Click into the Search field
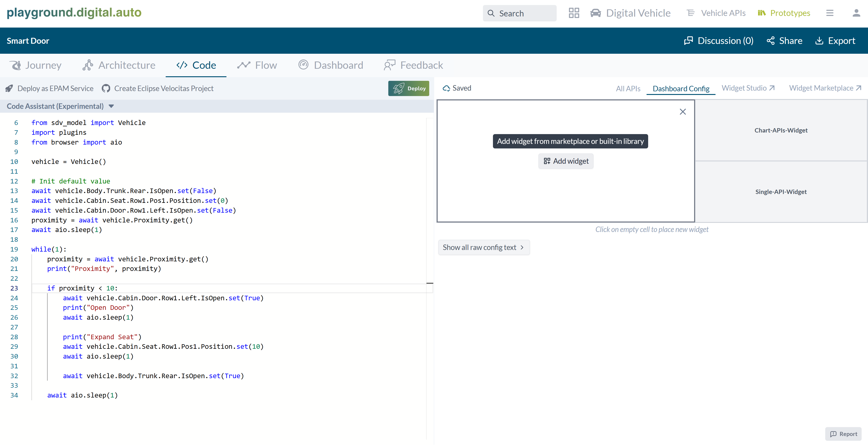 tap(519, 13)
